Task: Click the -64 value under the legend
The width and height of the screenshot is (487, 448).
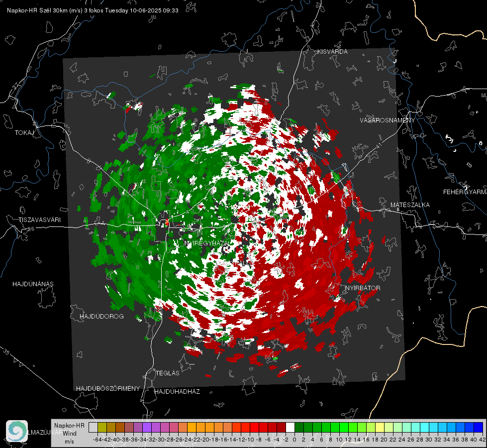Action: tap(97, 440)
